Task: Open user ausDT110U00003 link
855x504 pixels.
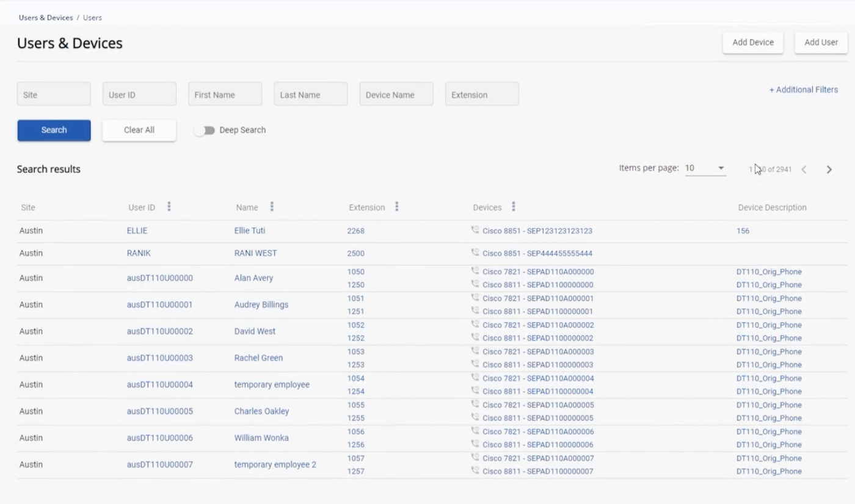Action: click(160, 358)
